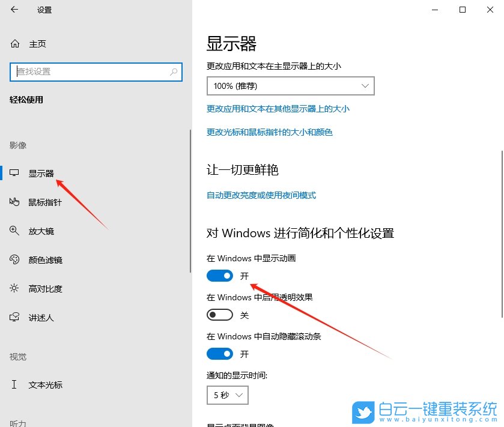This screenshot has width=504, height=427.
Task: Disable 在 Windows 中显示动画 toggle
Action: point(219,275)
